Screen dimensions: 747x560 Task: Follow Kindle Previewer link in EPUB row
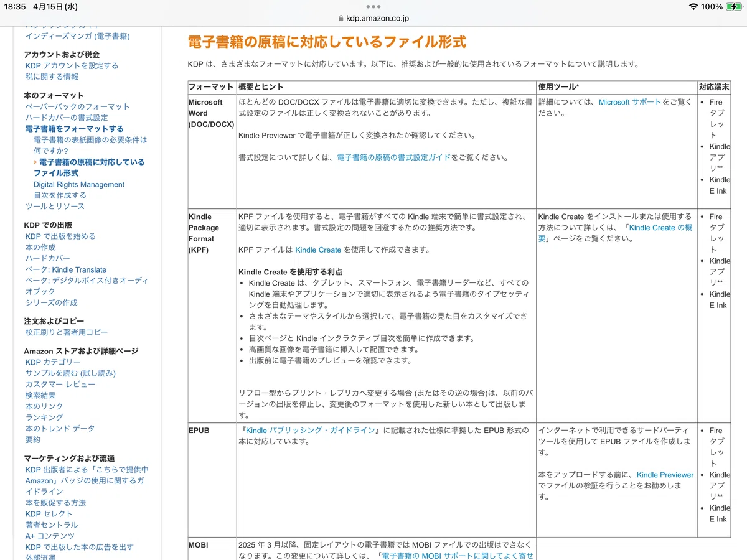665,475
